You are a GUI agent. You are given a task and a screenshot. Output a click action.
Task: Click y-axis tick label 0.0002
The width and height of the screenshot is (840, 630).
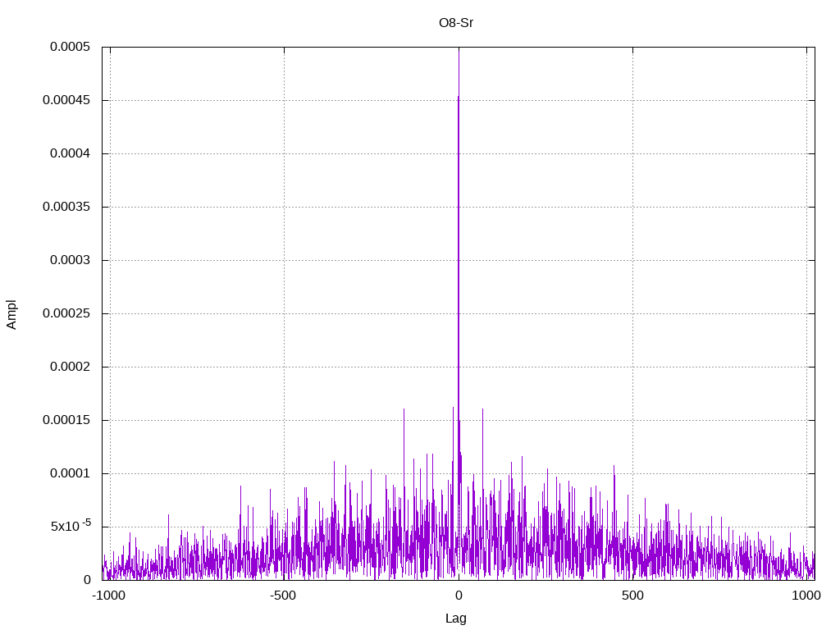pos(70,367)
